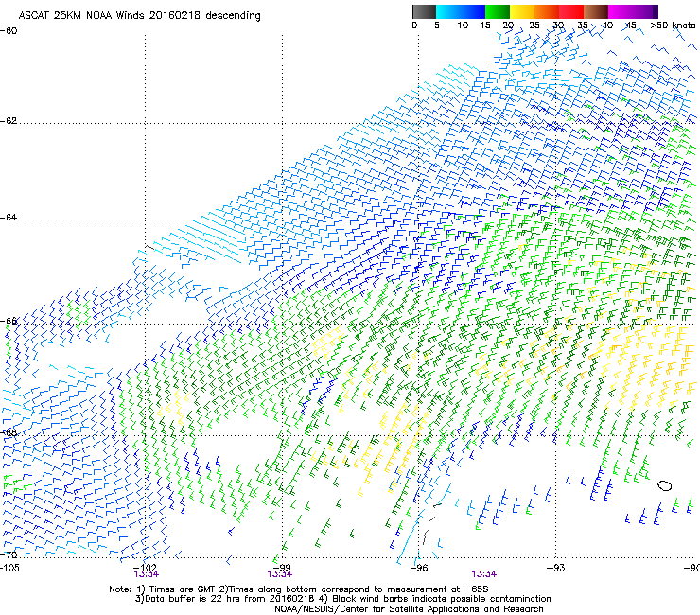Pick the yellow 20–25 knots legend color

[522, 11]
